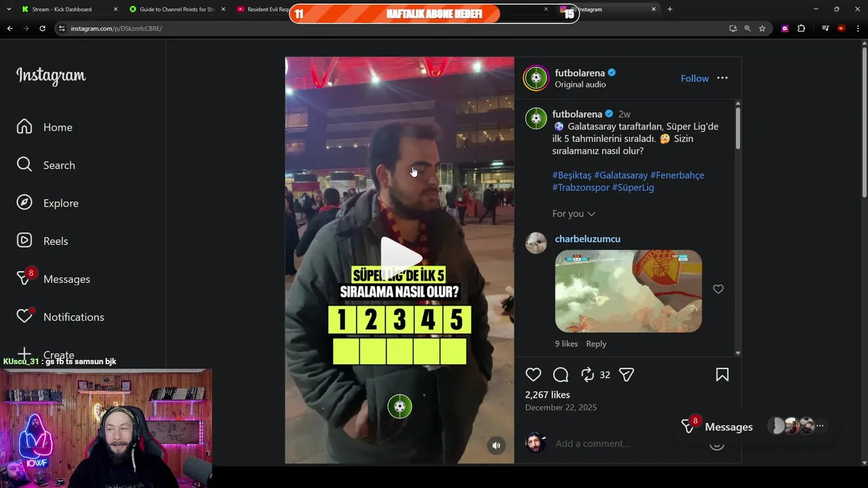Open a new browser tab

coord(670,9)
